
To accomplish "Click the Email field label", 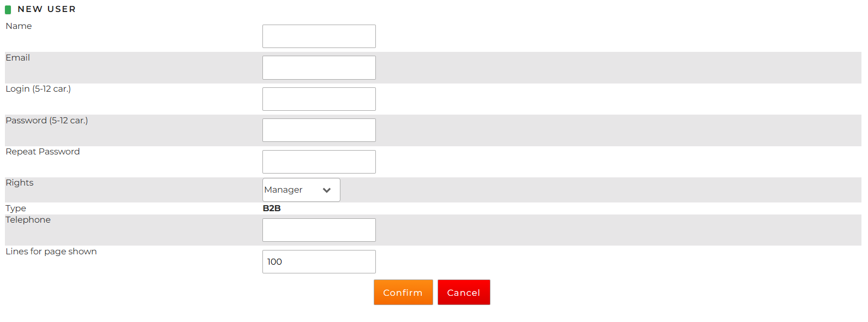I will [x=18, y=58].
